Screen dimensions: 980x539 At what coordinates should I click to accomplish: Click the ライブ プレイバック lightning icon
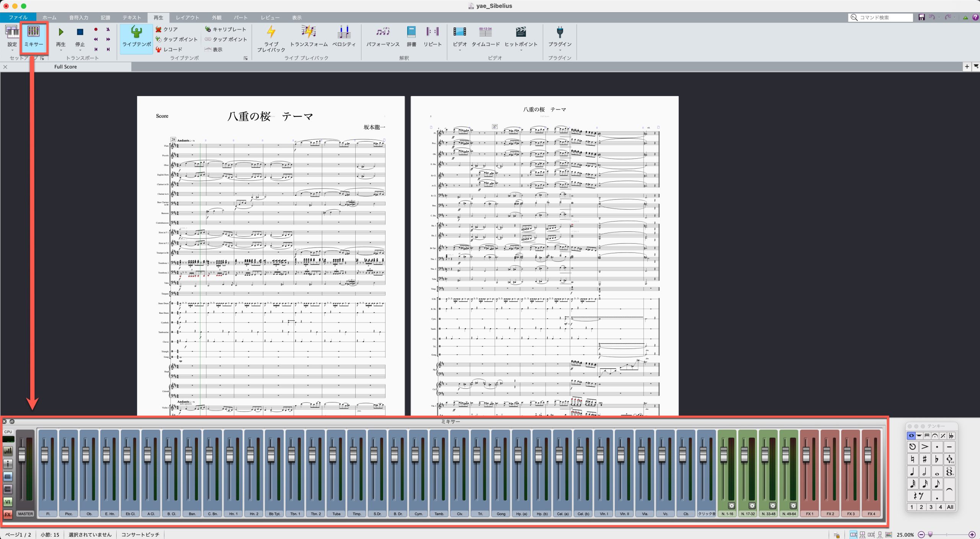point(271,32)
